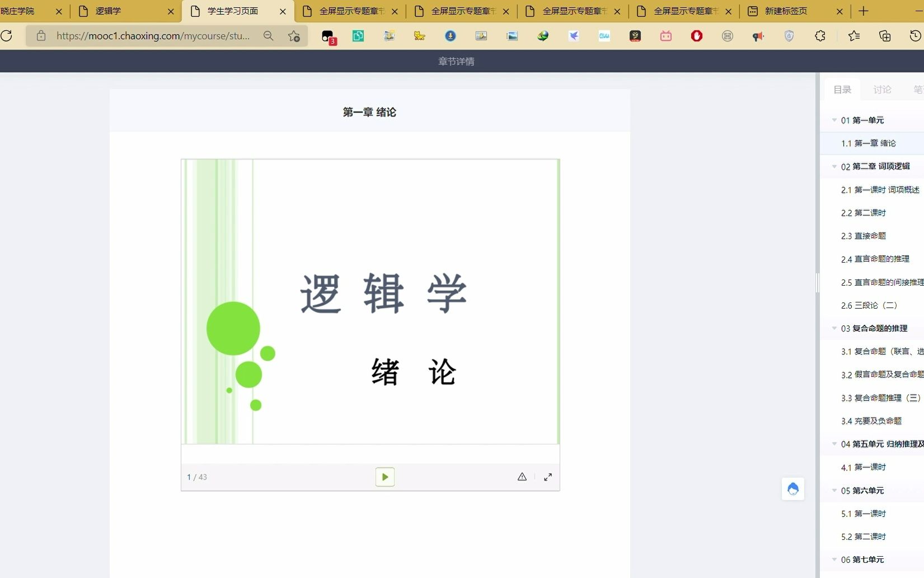Open slide viewer in fullscreen

coord(548,477)
